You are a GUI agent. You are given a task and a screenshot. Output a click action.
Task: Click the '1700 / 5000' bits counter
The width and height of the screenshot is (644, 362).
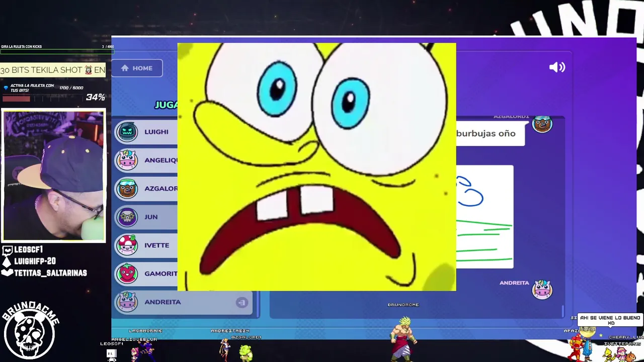(x=71, y=88)
